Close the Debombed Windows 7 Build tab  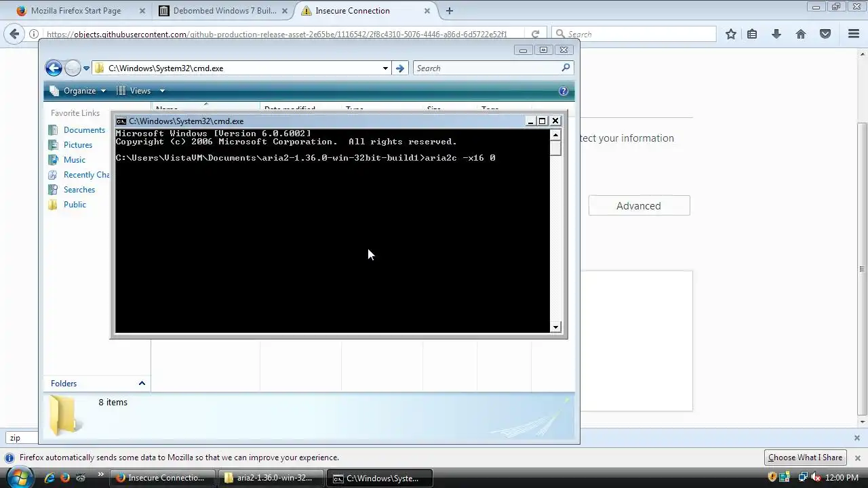(x=285, y=11)
